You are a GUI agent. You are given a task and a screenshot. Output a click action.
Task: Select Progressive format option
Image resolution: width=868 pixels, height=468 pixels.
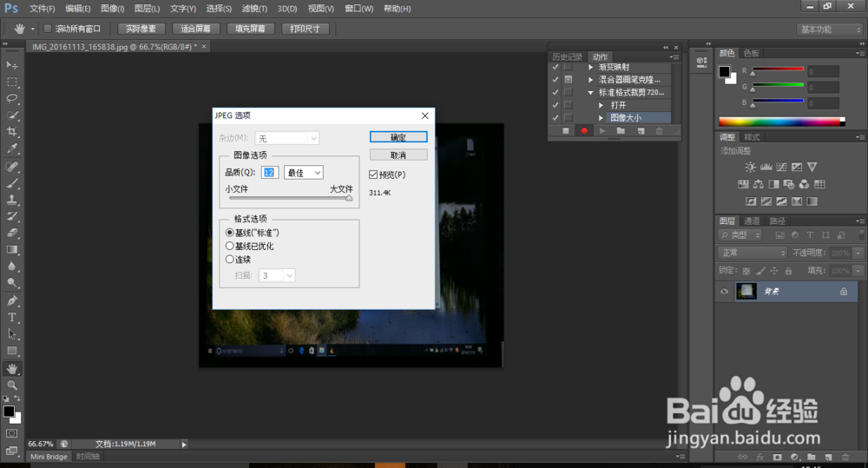click(230, 260)
